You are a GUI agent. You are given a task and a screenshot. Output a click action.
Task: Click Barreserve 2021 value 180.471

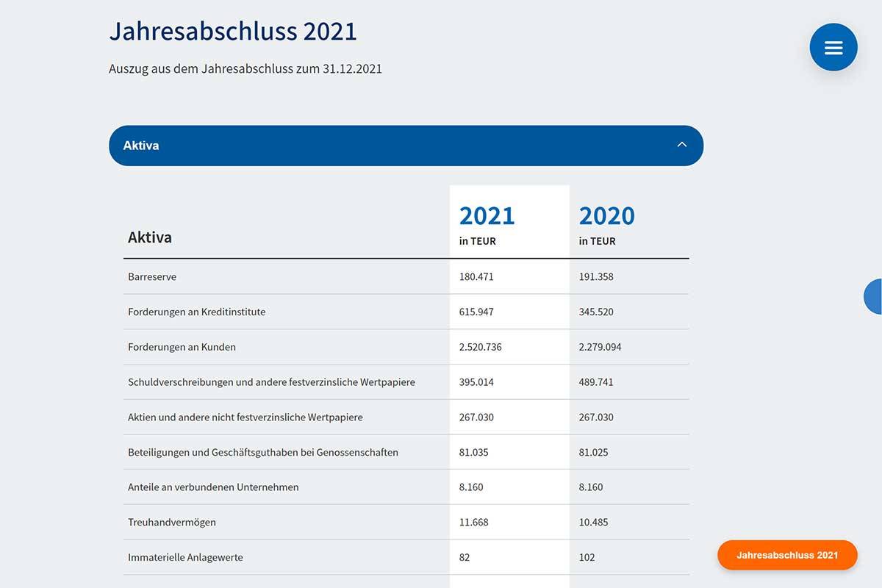pos(476,277)
